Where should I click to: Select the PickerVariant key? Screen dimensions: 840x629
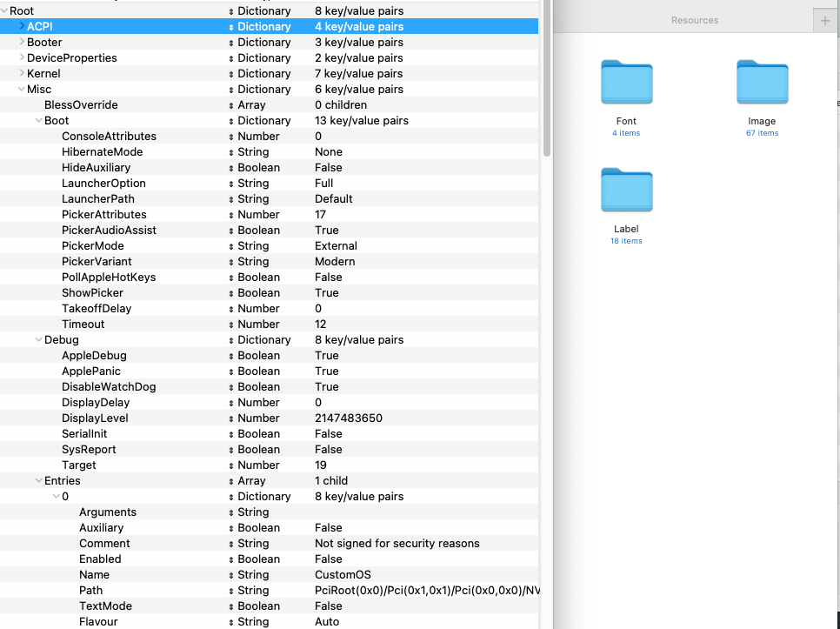tap(97, 261)
